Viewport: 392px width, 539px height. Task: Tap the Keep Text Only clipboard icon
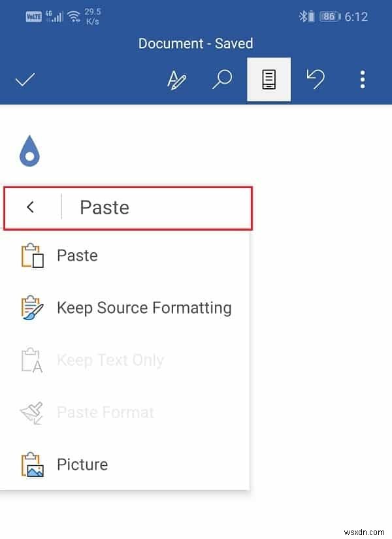tap(32, 360)
